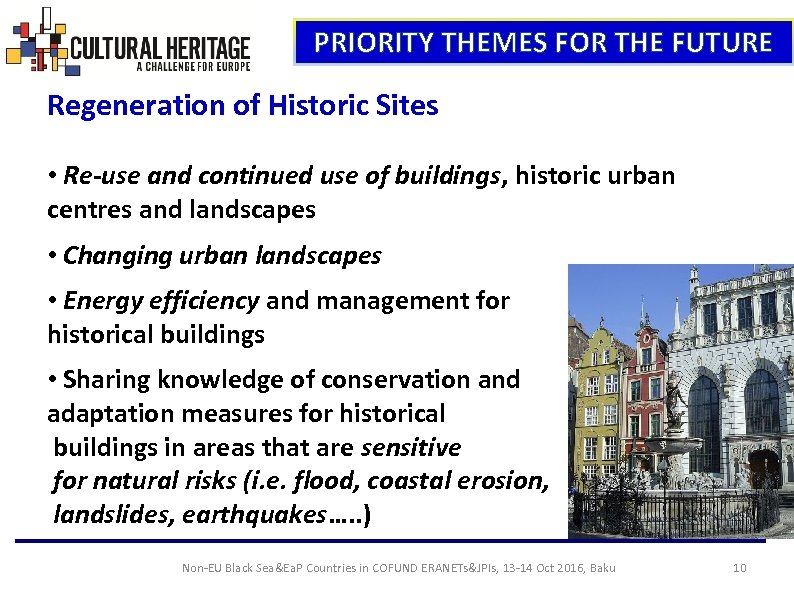794x595 pixels.
Task: Click the historic buildings photo
Action: point(681,401)
